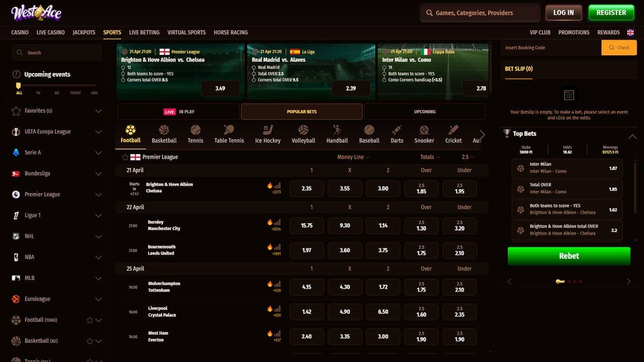Select the Baseball sport icon
Screen dimensions: 644x362
point(369,130)
